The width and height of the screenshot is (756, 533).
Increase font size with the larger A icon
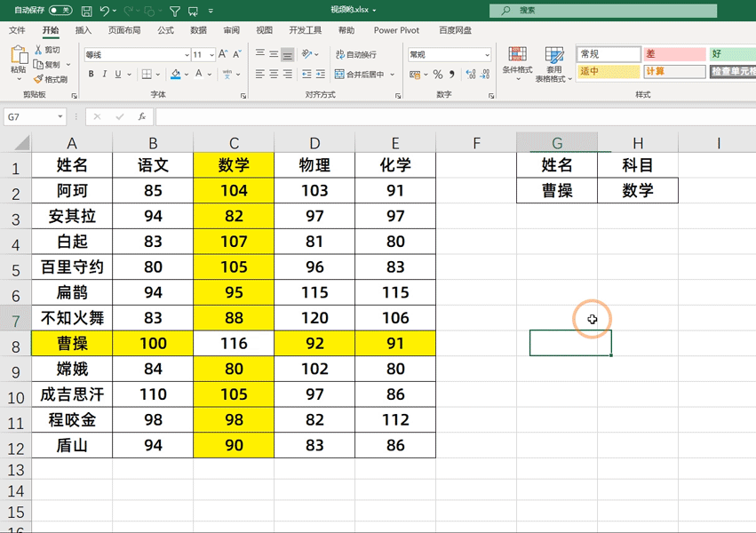click(x=223, y=54)
